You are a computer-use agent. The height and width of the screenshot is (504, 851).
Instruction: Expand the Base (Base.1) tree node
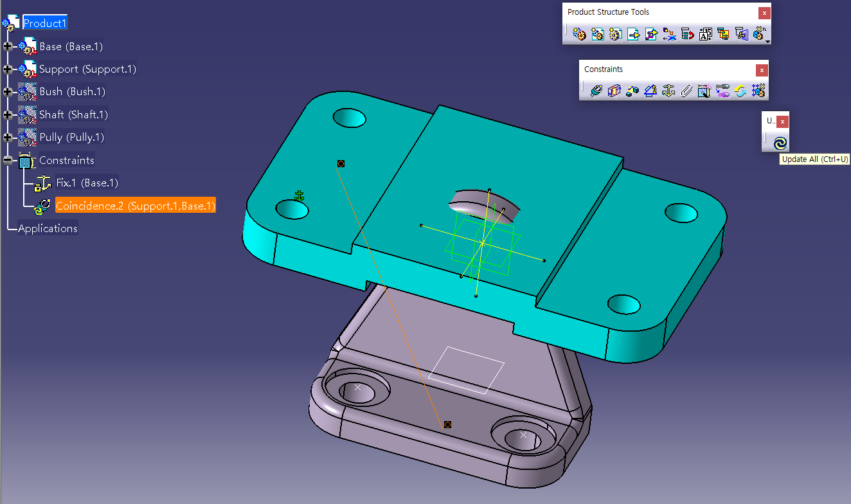[8, 46]
